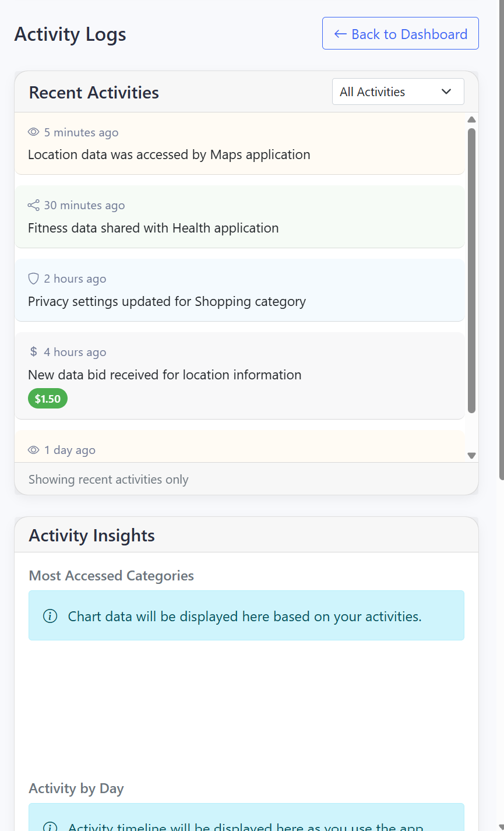This screenshot has width=504, height=831.
Task: Click the Activity Insights header
Action: [x=91, y=535]
